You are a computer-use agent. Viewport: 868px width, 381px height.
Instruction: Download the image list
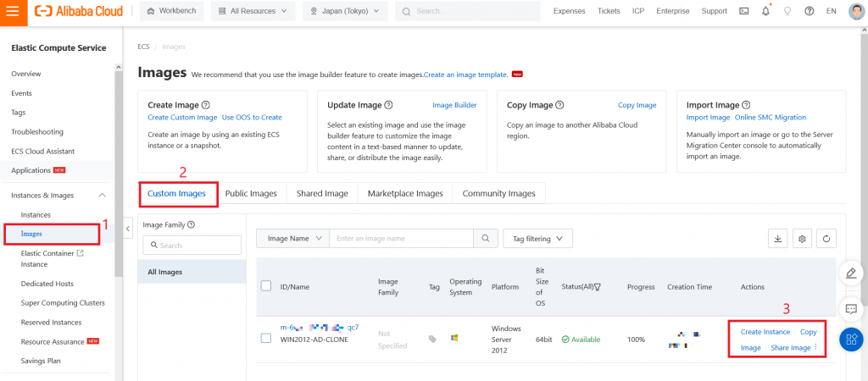coord(777,239)
